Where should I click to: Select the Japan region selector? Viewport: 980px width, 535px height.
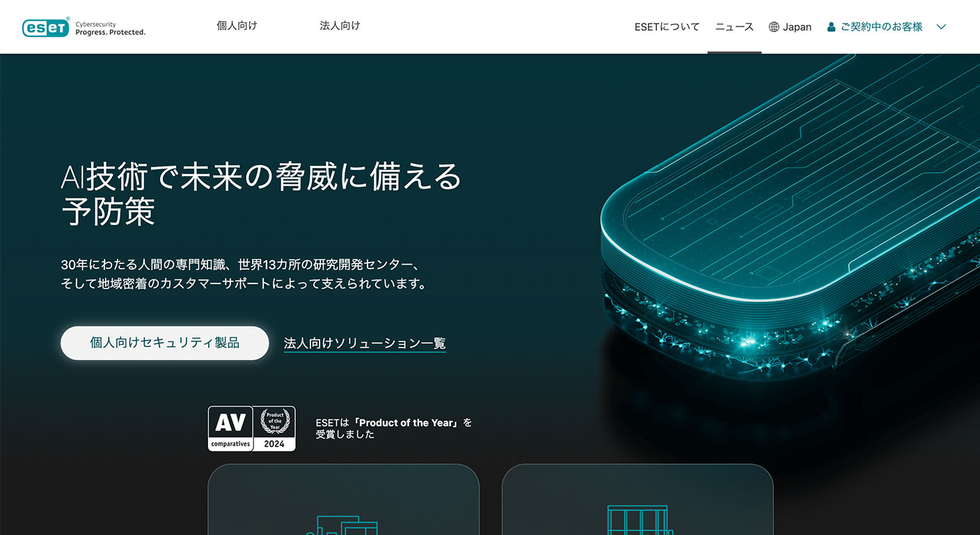790,27
